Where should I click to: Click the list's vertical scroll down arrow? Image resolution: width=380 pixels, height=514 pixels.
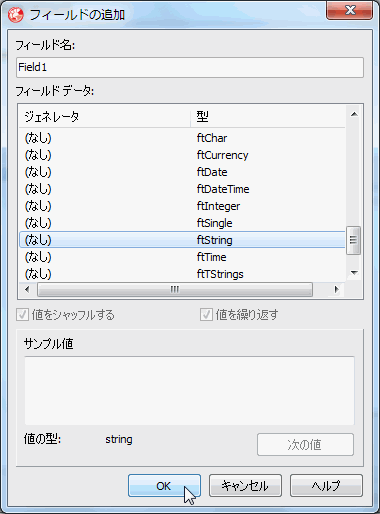pos(354,273)
